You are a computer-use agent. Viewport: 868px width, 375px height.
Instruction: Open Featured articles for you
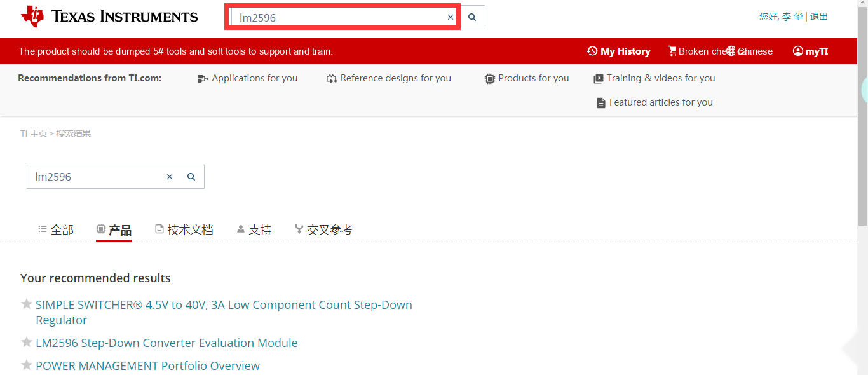click(x=661, y=102)
